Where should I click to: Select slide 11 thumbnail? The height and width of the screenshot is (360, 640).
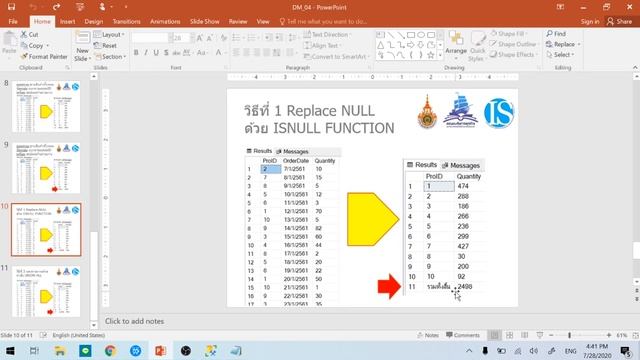[x=46, y=291]
